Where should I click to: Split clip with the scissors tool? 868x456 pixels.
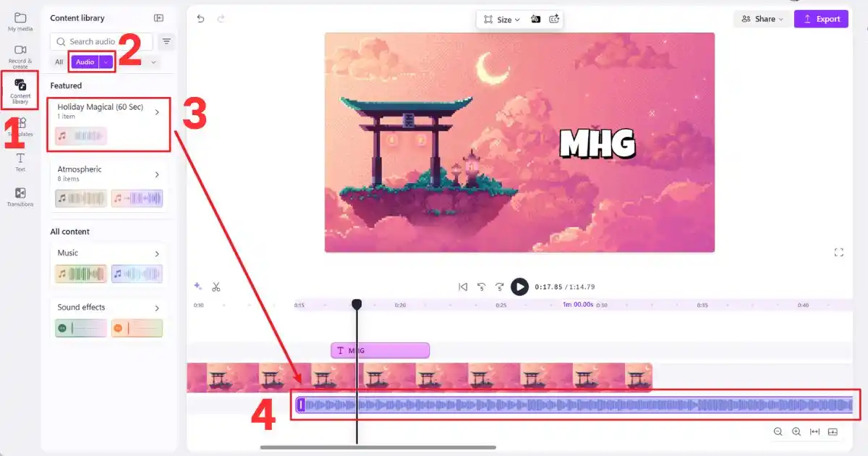click(x=216, y=287)
